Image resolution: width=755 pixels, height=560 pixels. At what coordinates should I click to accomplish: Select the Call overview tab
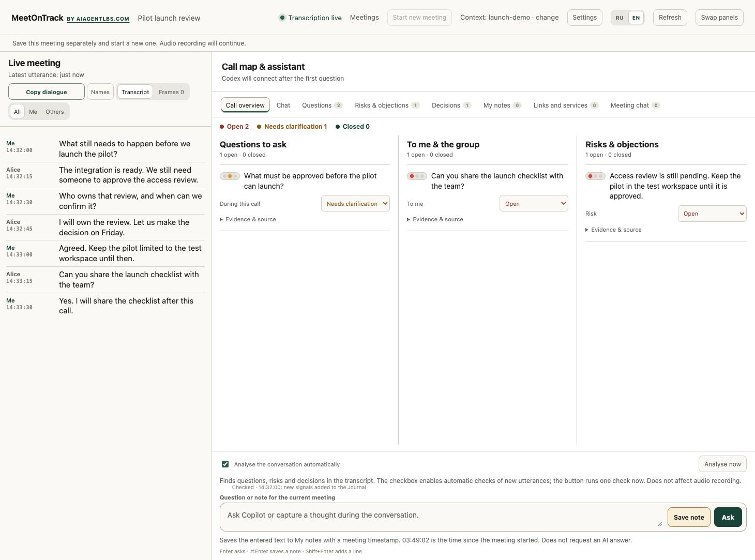pos(245,105)
